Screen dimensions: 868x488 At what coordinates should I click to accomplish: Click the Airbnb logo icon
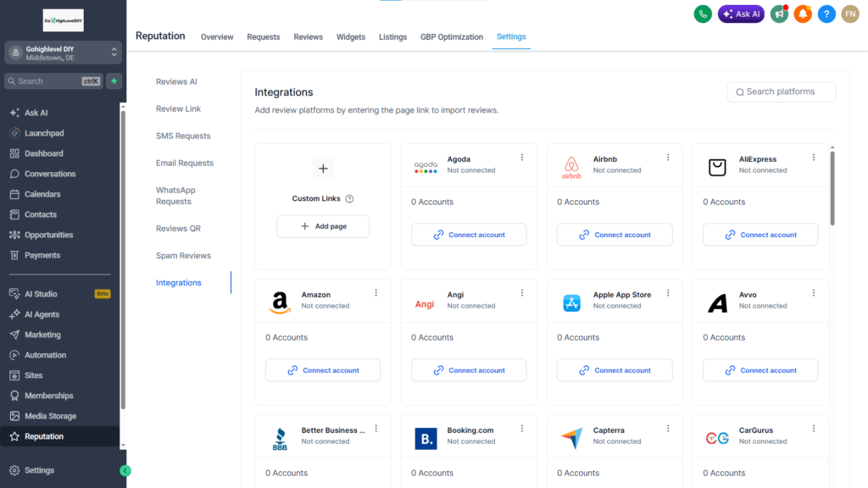[x=571, y=167]
